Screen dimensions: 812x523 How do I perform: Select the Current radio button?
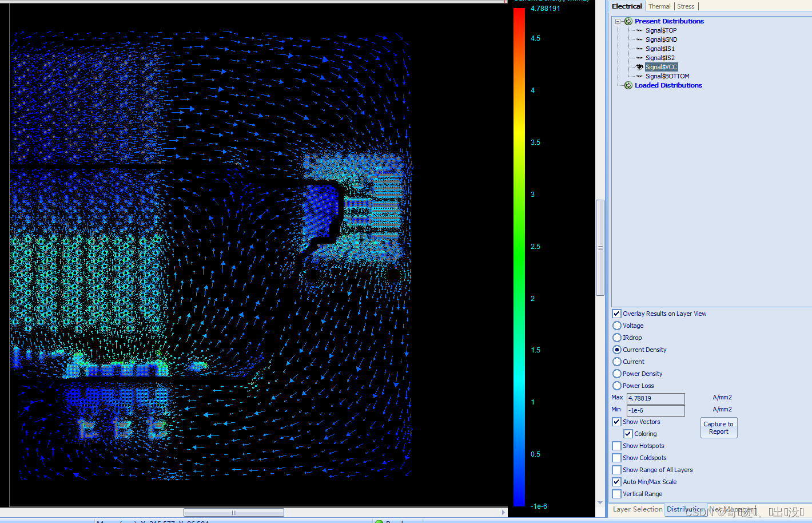pyautogui.click(x=617, y=362)
